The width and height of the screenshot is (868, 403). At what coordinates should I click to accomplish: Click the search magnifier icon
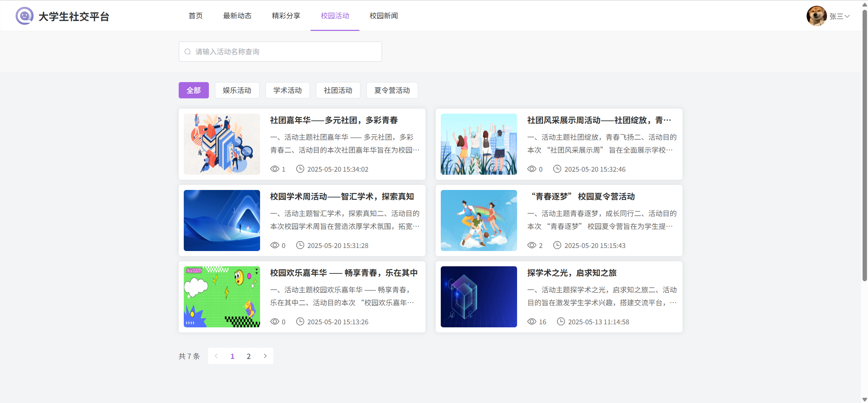point(188,52)
